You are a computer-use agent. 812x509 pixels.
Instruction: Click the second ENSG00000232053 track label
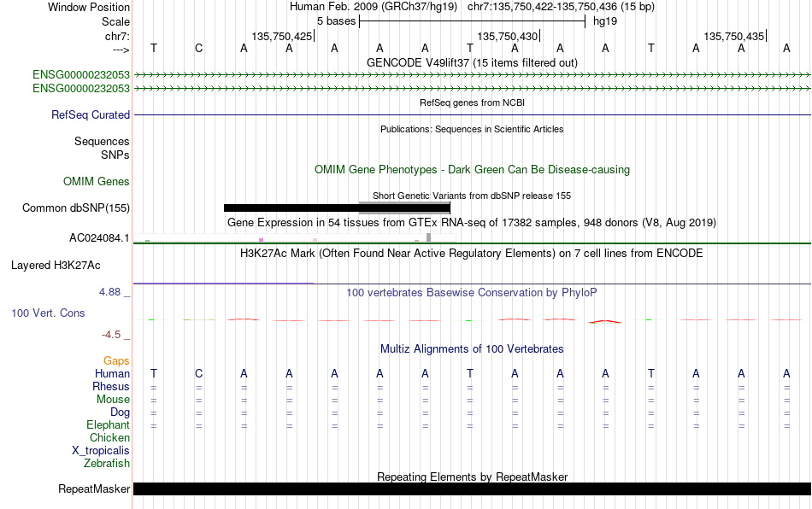(81, 89)
